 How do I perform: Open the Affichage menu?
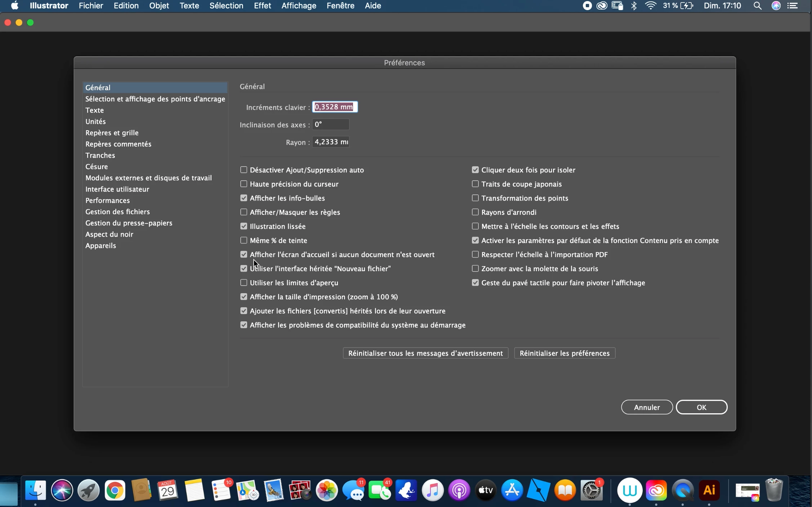299,6
